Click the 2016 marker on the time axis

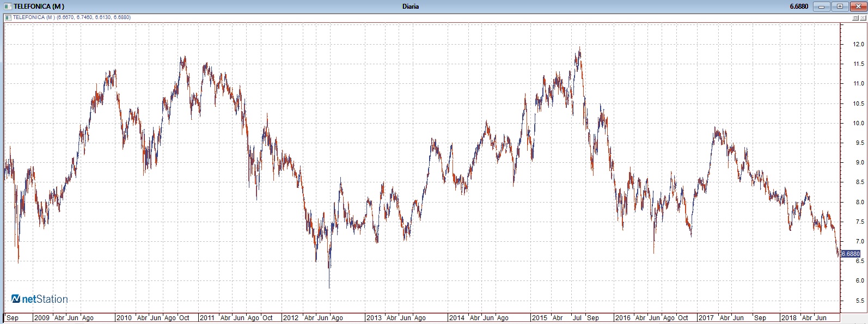click(622, 318)
